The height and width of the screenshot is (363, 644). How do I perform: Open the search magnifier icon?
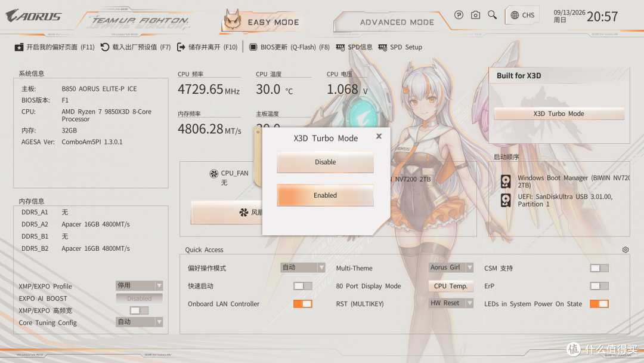click(x=492, y=15)
